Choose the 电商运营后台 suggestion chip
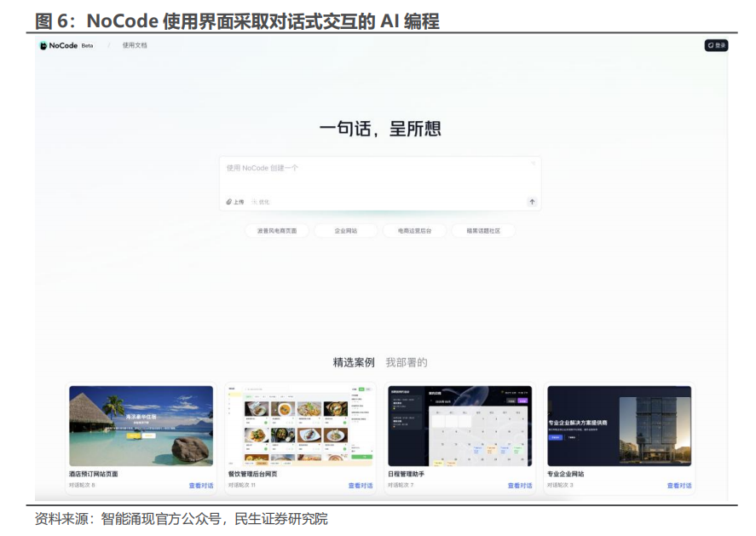Image resolution: width=756 pixels, height=536 pixels. tap(414, 231)
